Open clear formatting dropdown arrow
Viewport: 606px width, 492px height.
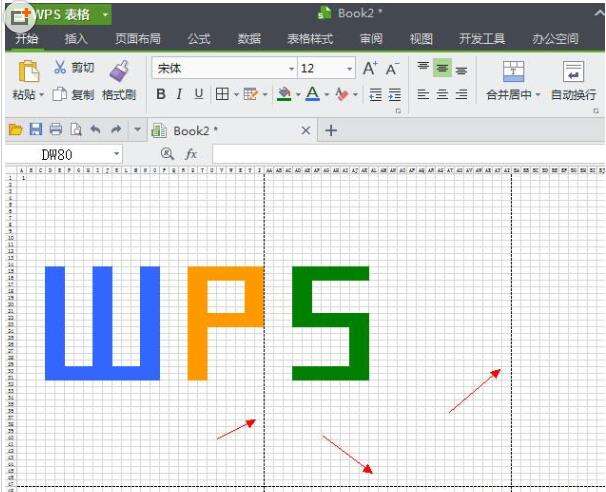point(356,94)
